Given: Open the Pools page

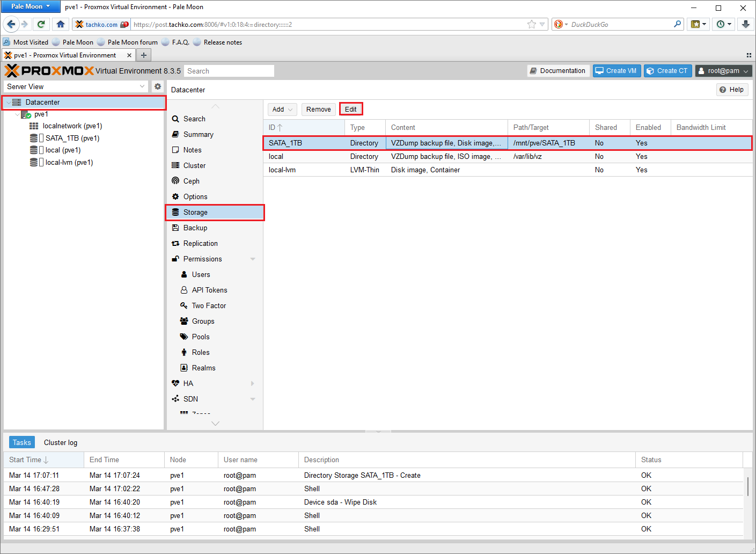Looking at the screenshot, I should [x=215, y=337].
